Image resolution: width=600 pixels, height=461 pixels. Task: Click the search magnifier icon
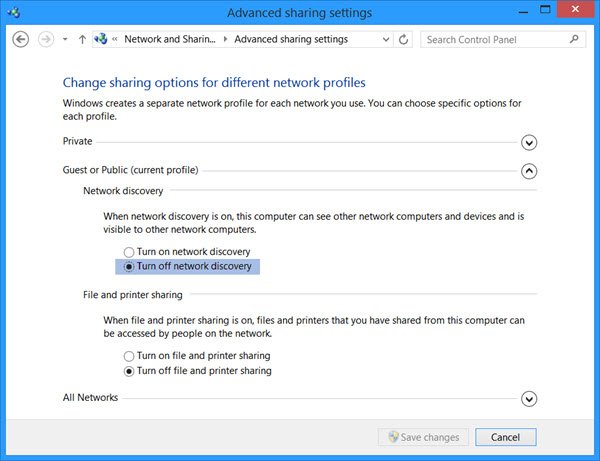tap(574, 40)
